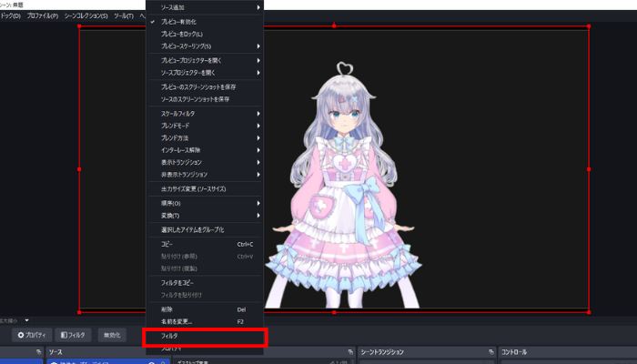Expand the 変換(T) submenu
The image size is (637, 364).
(205, 216)
